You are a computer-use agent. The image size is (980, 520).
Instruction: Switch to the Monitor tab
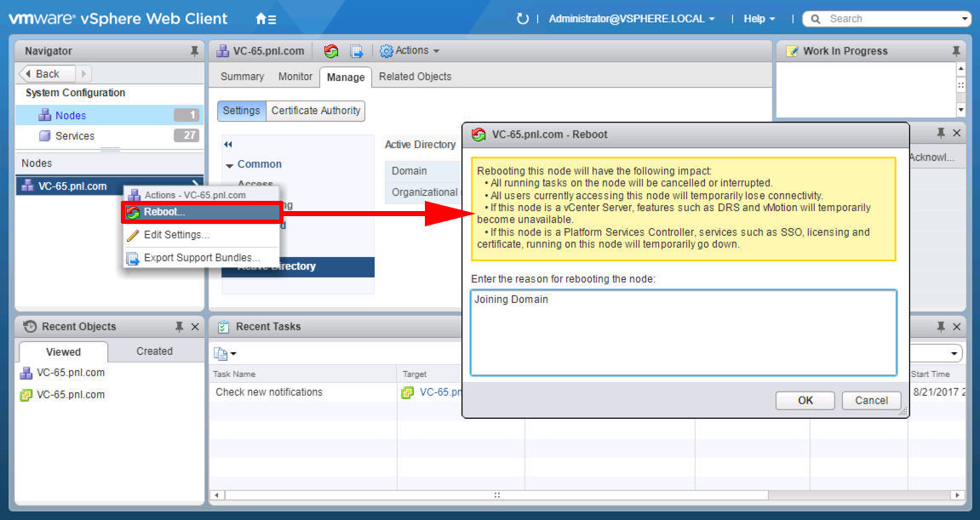pyautogui.click(x=295, y=77)
